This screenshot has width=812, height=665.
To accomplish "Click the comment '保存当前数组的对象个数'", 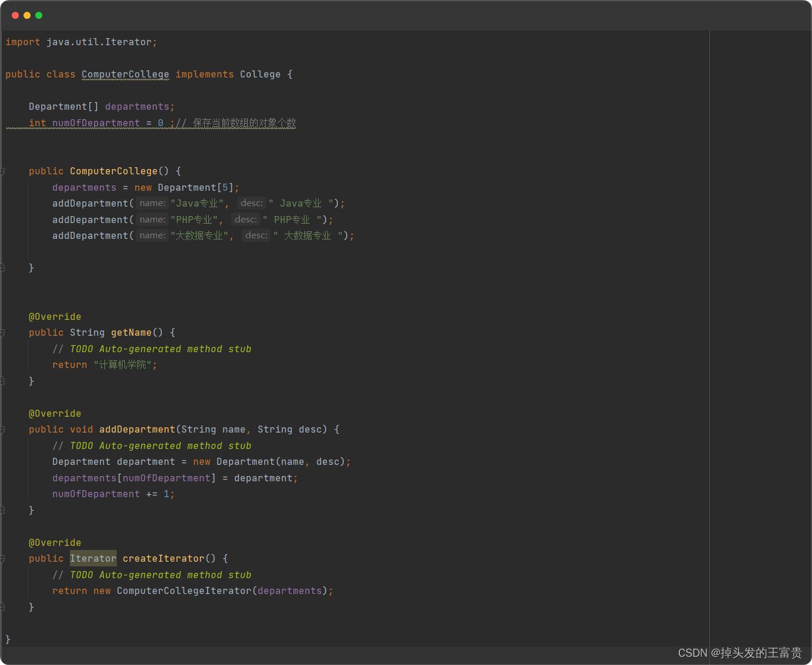I will point(244,123).
